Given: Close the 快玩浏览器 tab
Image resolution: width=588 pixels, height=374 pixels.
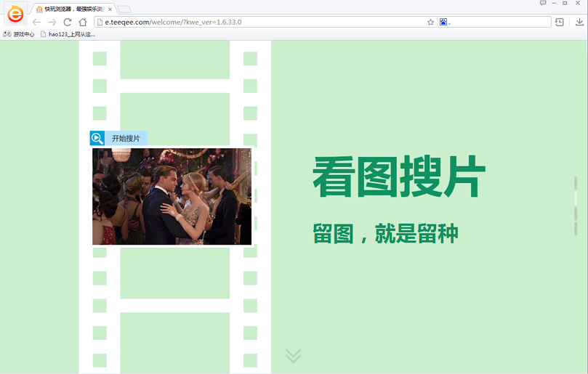Looking at the screenshot, I should click(110, 9).
